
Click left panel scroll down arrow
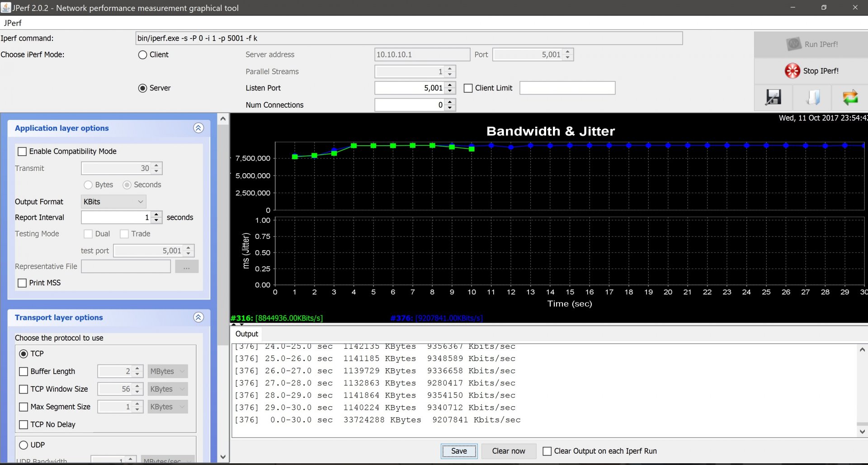[223, 457]
